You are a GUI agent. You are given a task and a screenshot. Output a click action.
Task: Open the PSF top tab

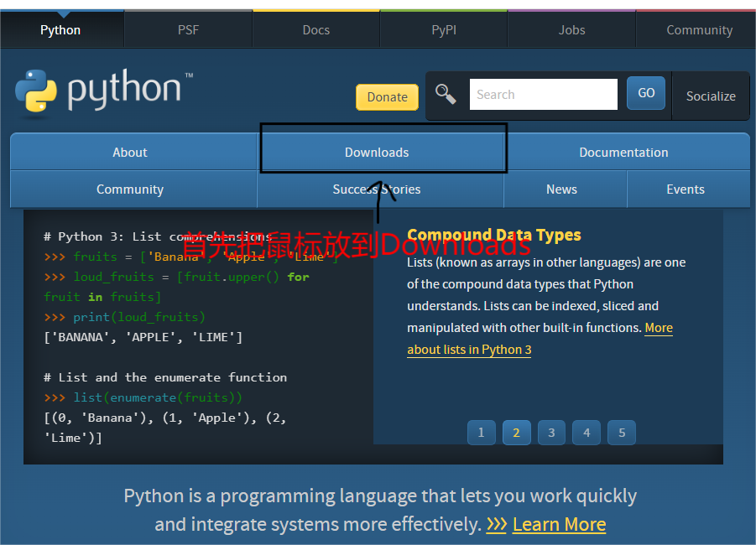pyautogui.click(x=188, y=30)
